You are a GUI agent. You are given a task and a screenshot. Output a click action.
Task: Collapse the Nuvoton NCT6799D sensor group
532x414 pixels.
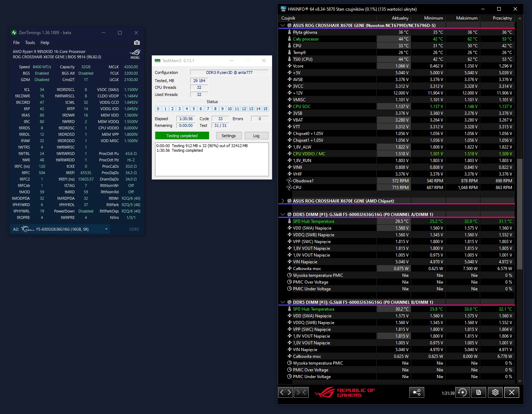pyautogui.click(x=283, y=25)
